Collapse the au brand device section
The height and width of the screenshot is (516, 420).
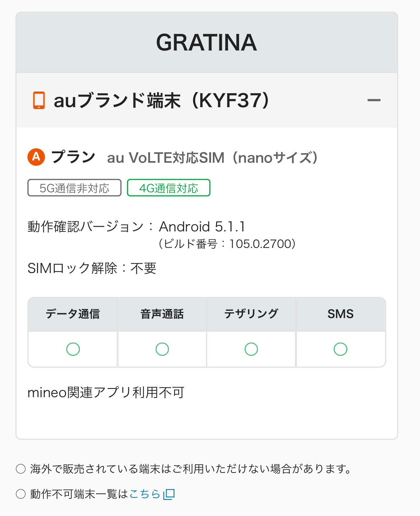pyautogui.click(x=374, y=100)
